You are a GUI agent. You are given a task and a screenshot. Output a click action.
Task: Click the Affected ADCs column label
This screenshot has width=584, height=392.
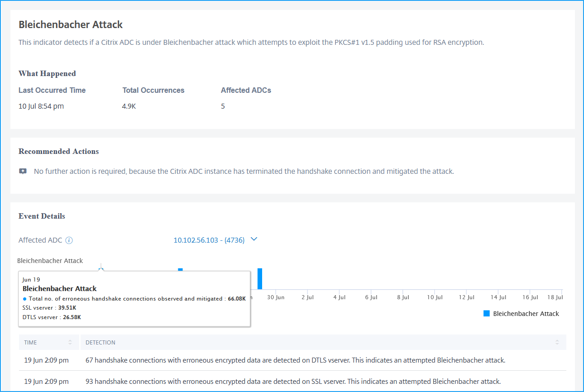pyautogui.click(x=246, y=90)
